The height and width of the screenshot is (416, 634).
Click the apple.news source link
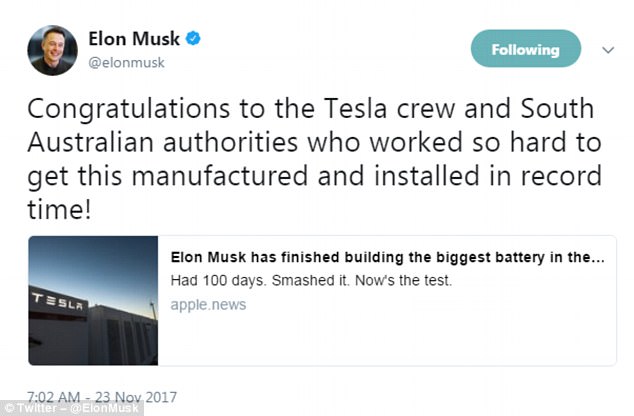pyautogui.click(x=208, y=304)
